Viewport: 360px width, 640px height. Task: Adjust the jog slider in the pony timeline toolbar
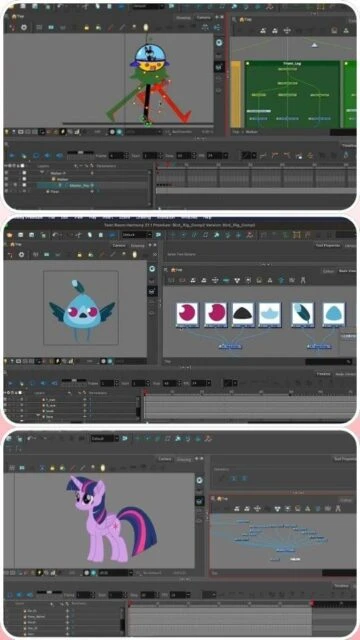coord(49,592)
